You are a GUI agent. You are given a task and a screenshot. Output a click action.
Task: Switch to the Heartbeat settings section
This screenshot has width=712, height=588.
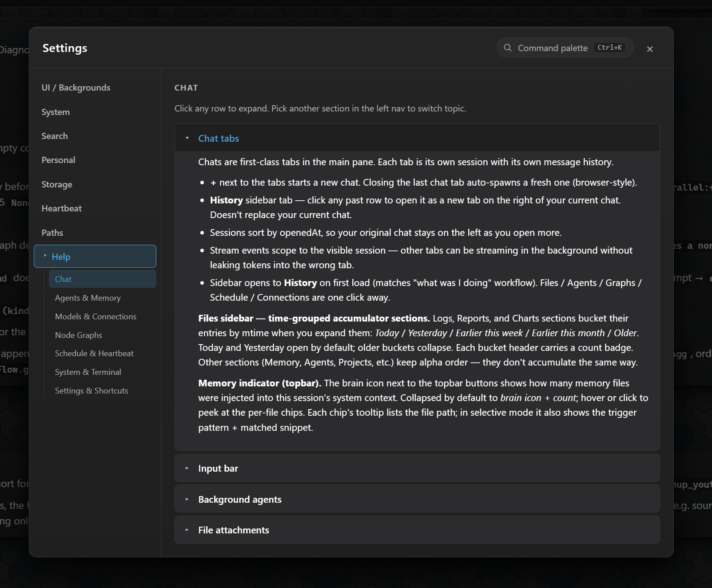[x=62, y=208]
